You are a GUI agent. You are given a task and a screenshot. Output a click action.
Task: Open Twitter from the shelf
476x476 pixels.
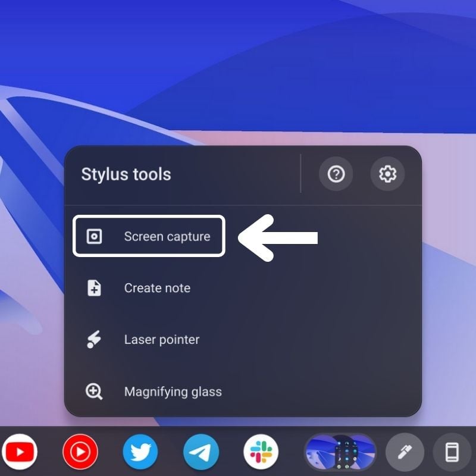coord(140,452)
